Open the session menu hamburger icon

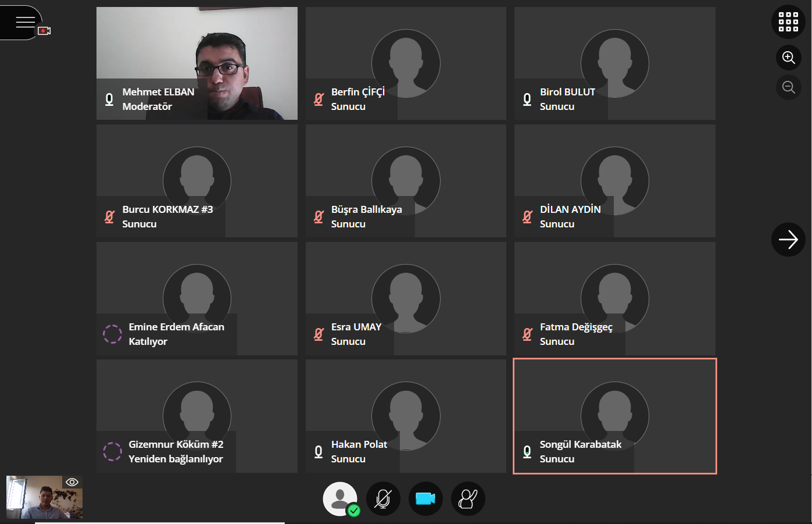[x=25, y=22]
